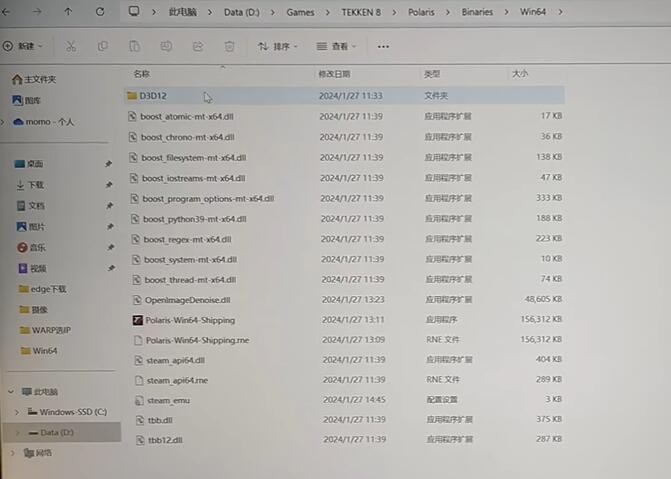Click Polaris in the address breadcrumb

(421, 12)
